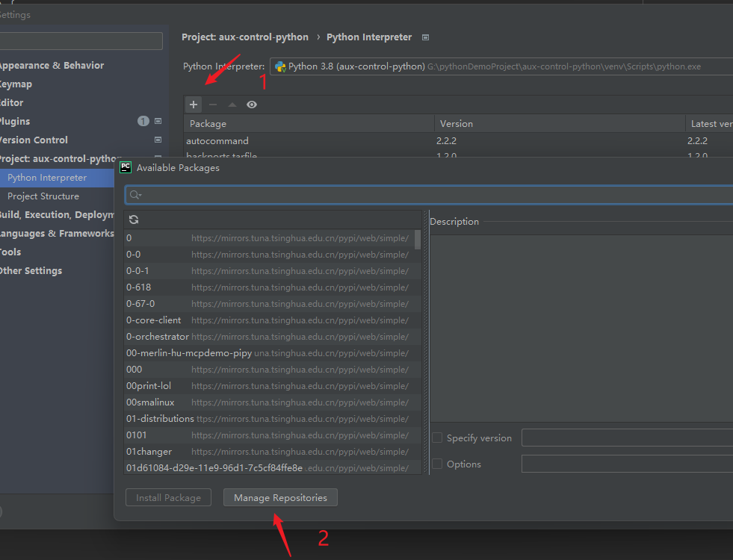Select the 01changer package
Image resolution: width=733 pixels, height=560 pixels.
(273, 452)
